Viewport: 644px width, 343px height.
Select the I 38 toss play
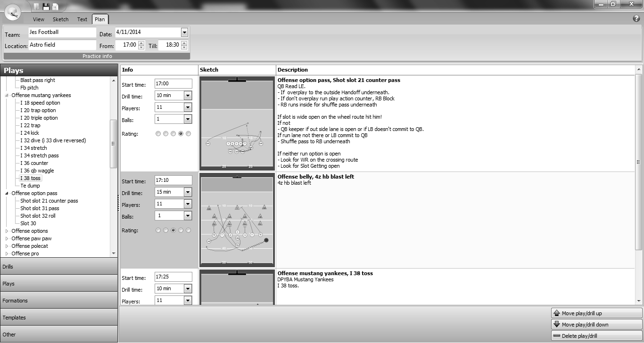[x=31, y=178]
